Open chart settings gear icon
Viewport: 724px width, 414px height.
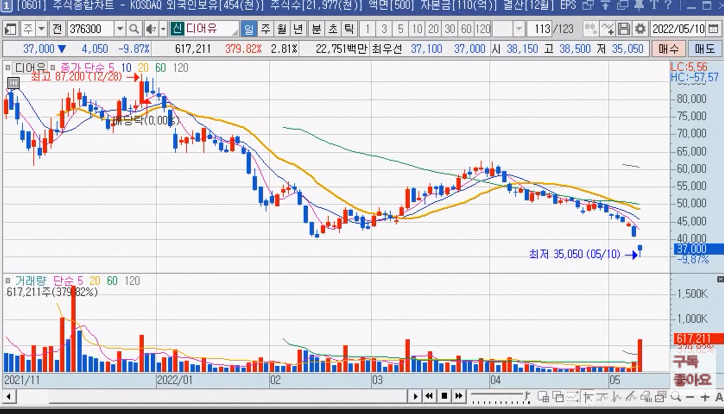click(640, 29)
